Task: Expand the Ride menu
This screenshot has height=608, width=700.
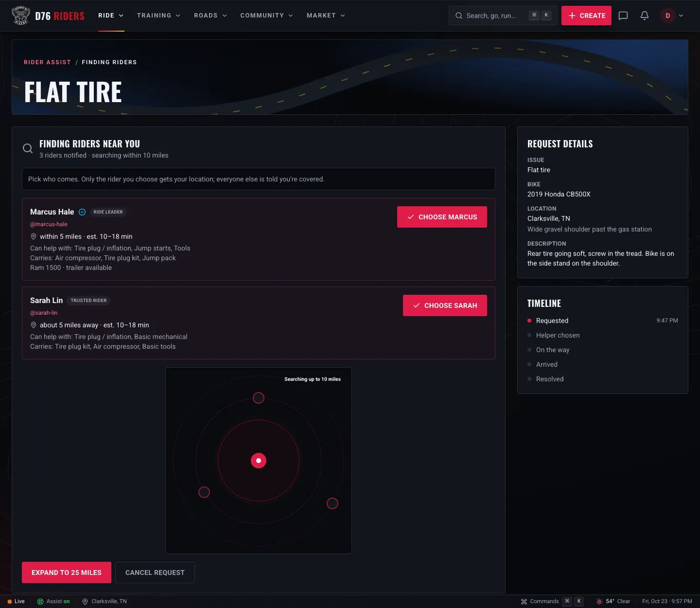Action: pos(111,16)
